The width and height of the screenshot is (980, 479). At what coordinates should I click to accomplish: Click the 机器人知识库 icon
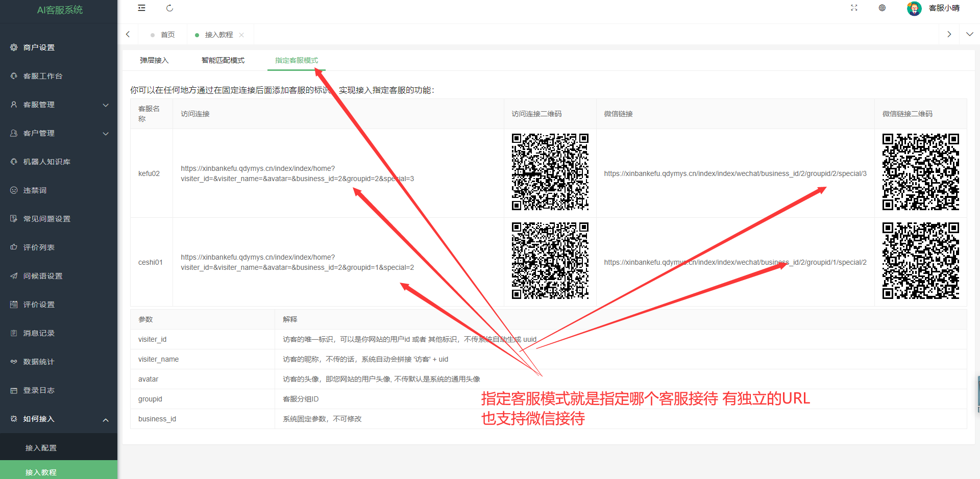click(x=14, y=162)
